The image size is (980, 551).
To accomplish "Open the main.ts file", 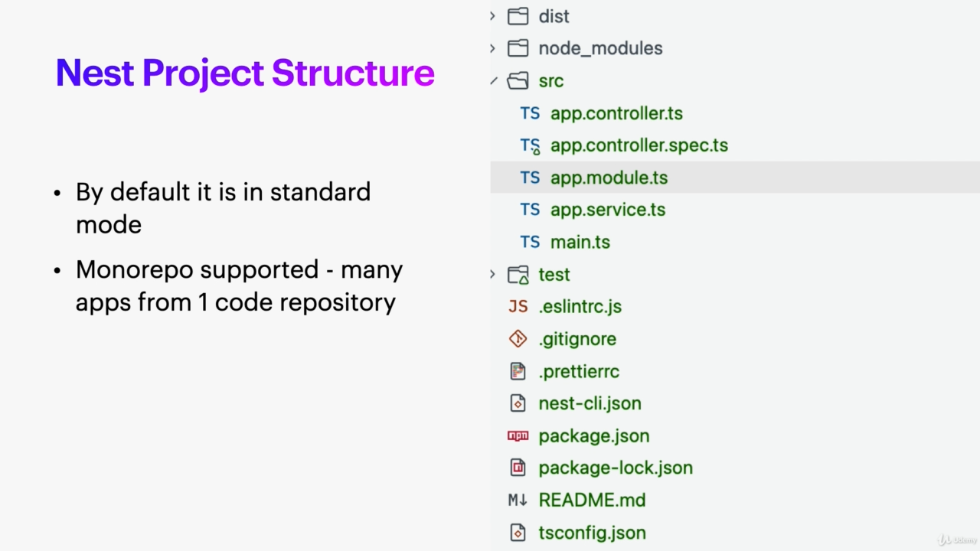I will click(580, 242).
